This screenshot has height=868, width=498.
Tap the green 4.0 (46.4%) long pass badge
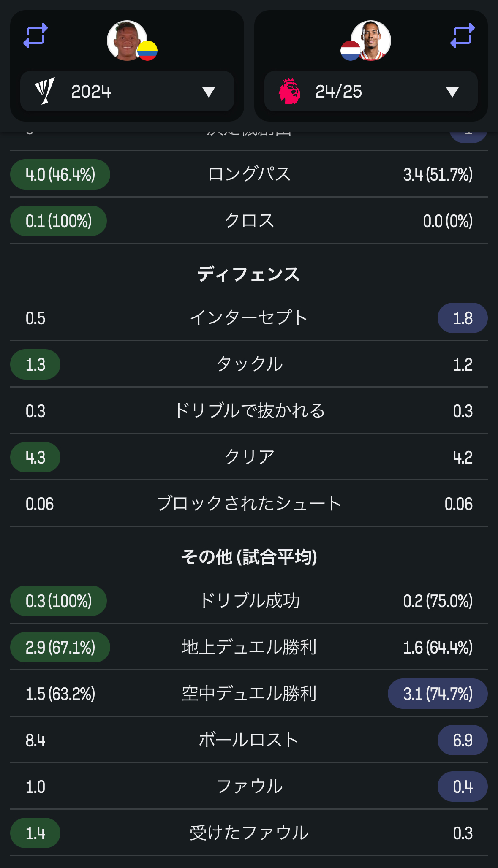tap(60, 174)
